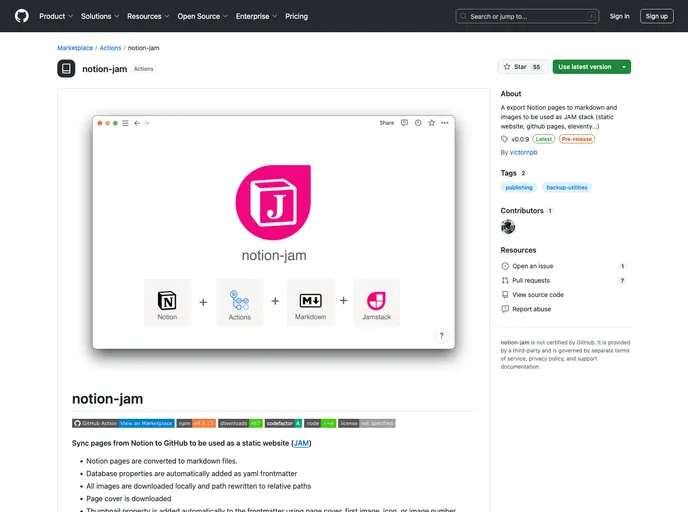Select the publishing tag
Screen dimensions: 688x512
(519, 187)
